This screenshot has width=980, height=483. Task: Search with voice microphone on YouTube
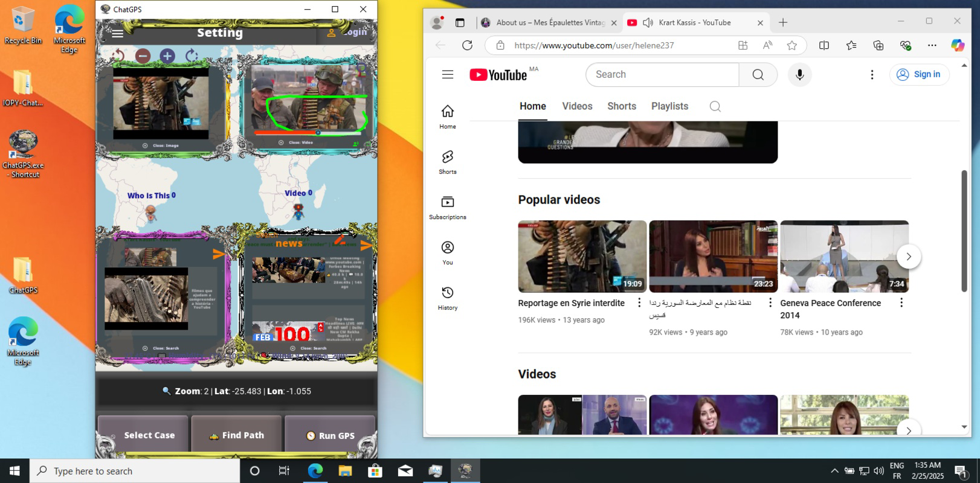tap(800, 74)
